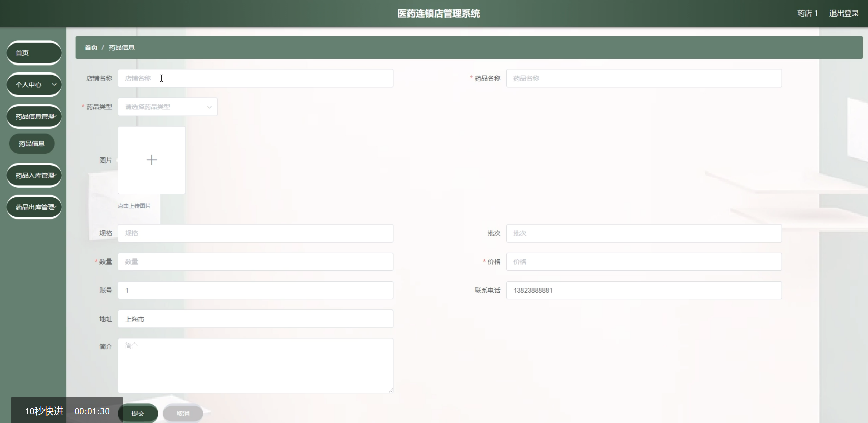The width and height of the screenshot is (868, 423).
Task: Focus the 店铺名称 input field
Action: 255,78
